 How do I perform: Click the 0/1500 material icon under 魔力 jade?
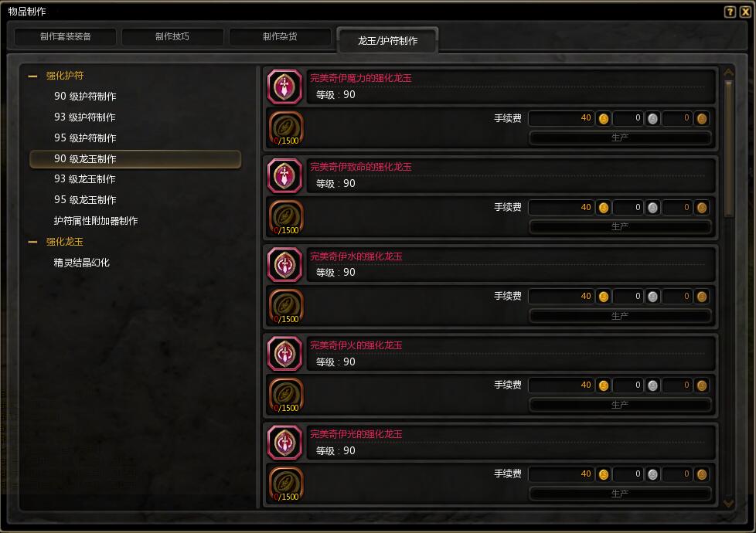286,129
